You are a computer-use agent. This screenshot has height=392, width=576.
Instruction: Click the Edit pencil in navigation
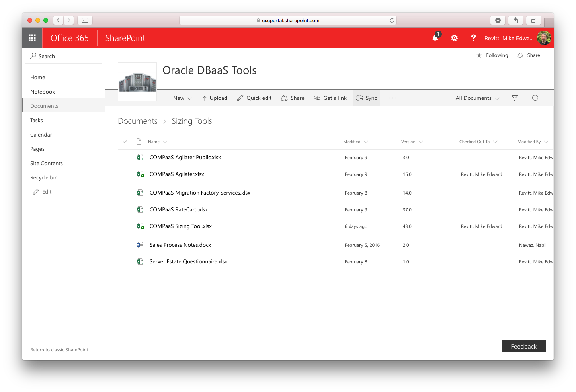(36, 192)
